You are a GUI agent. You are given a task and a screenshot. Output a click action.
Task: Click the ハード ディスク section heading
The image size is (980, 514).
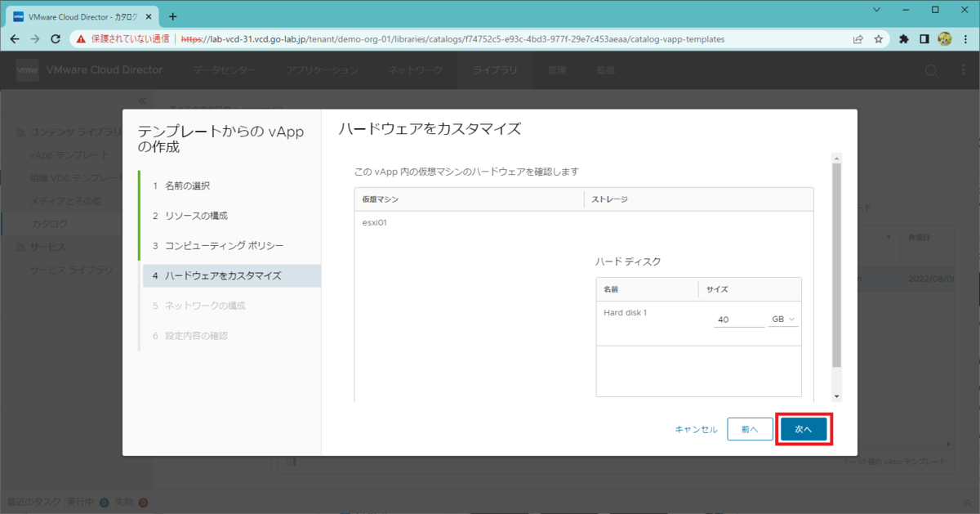click(x=628, y=261)
